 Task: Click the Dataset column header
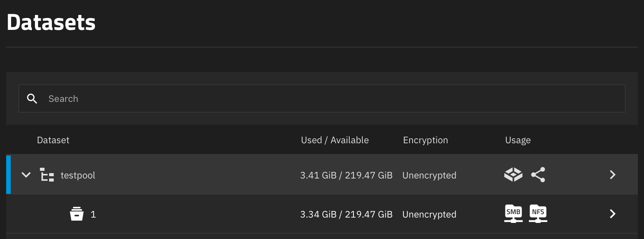pos(53,140)
